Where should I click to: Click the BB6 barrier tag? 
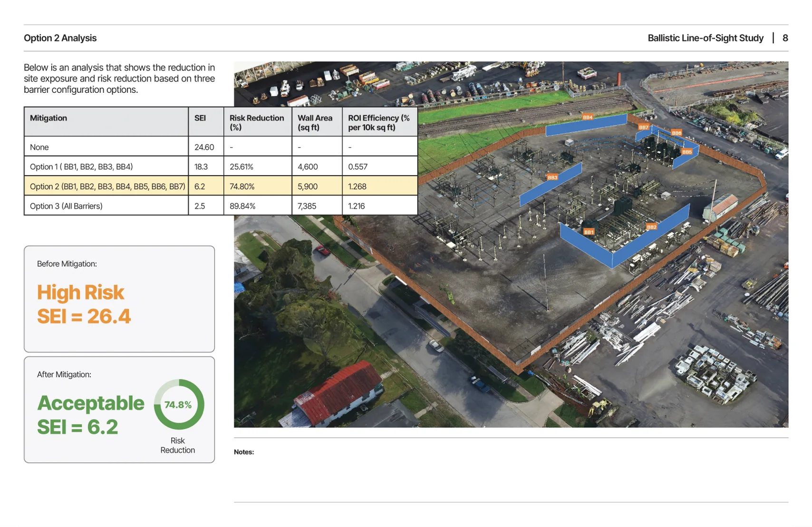677,133
